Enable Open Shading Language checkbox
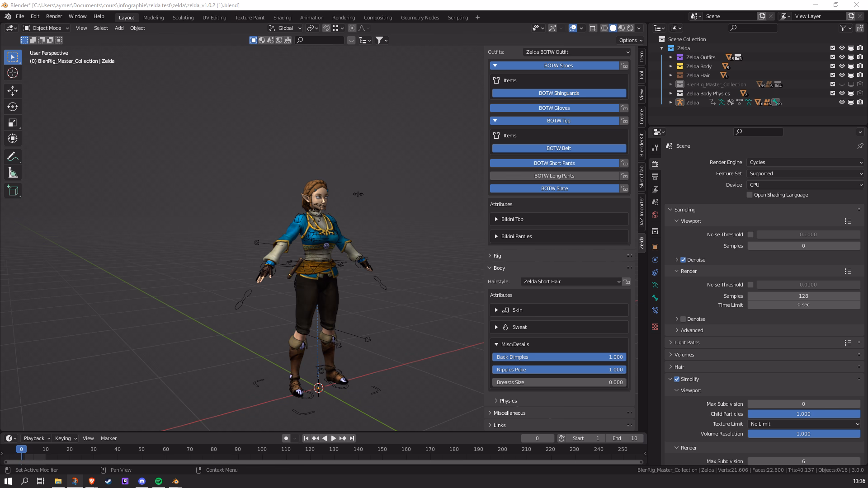The image size is (868, 488). [x=750, y=195]
